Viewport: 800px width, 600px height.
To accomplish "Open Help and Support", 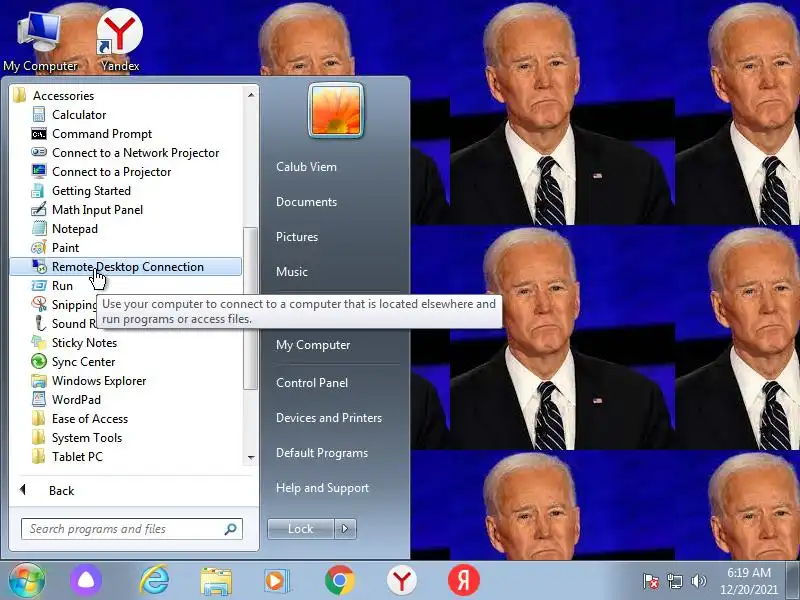I will point(322,488).
